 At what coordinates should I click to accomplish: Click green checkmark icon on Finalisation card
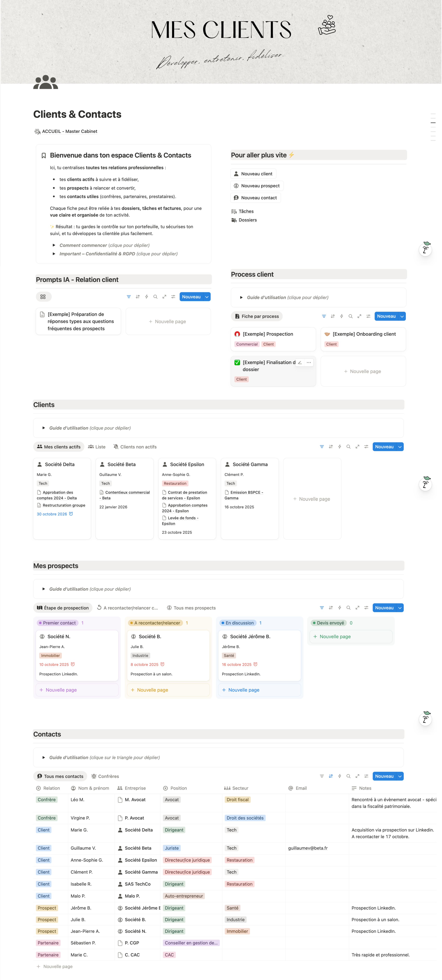click(237, 363)
